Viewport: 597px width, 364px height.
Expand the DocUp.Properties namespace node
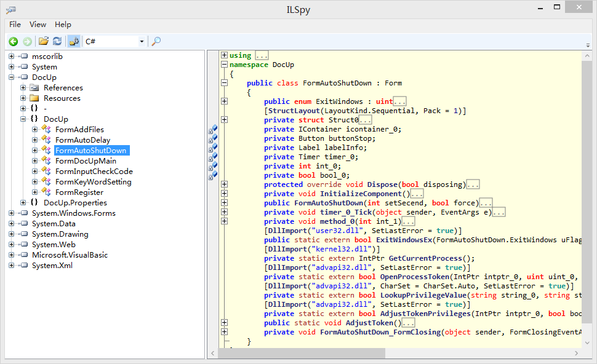click(x=23, y=203)
